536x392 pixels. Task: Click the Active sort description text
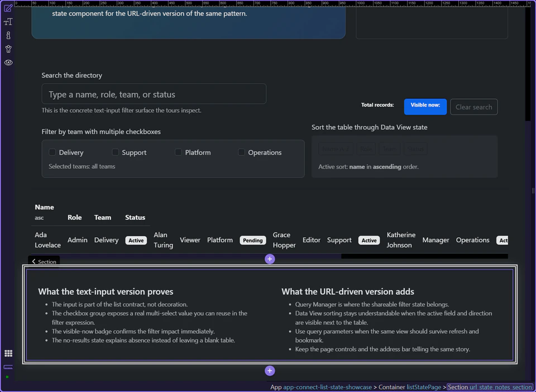tap(368, 167)
